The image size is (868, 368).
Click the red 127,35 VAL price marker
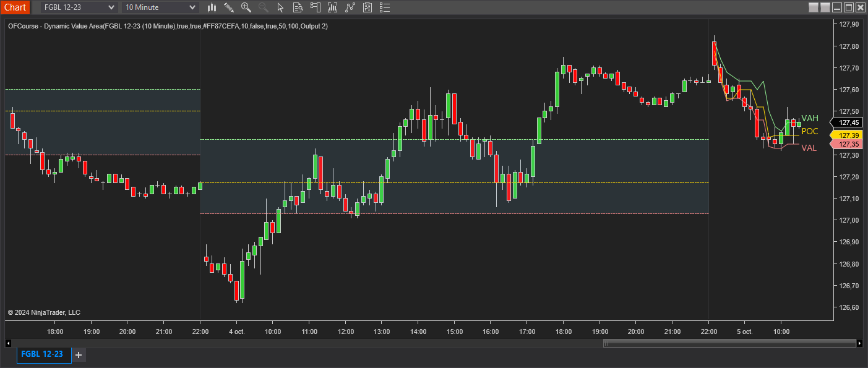pos(847,144)
